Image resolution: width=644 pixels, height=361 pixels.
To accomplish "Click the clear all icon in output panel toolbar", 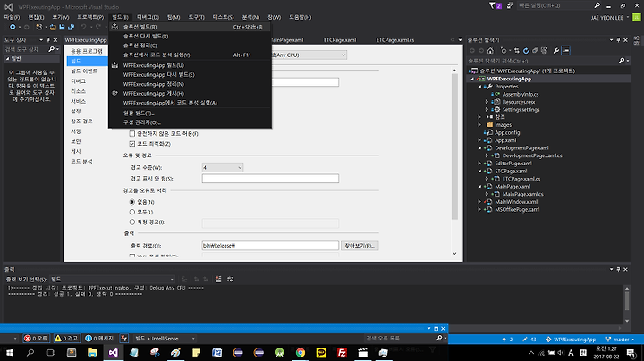I will 218,279.
